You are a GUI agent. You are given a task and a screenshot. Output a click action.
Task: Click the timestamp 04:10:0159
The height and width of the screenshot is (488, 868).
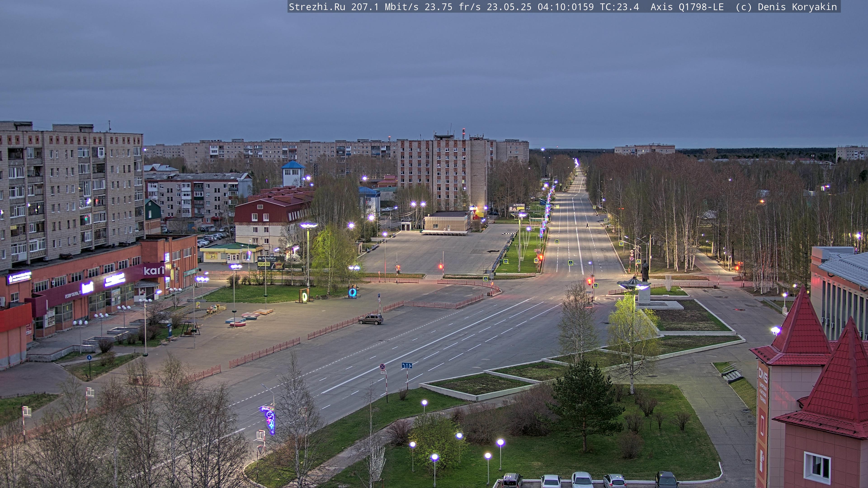point(566,7)
